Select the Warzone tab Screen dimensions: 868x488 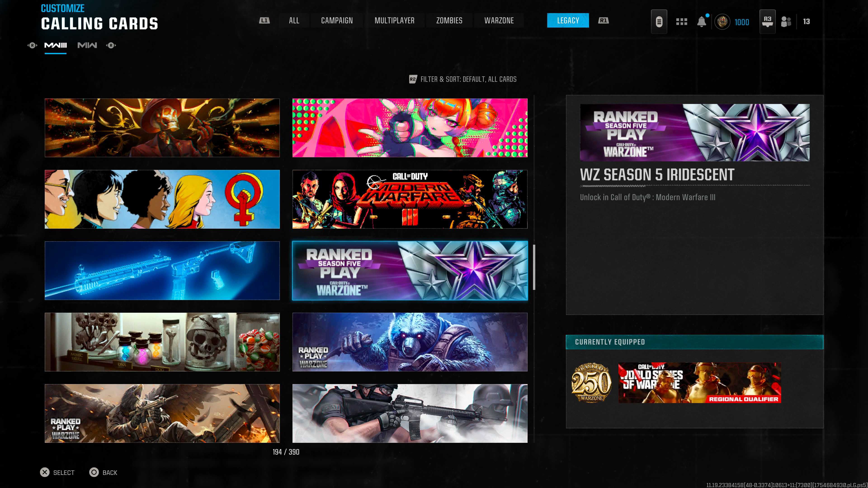pos(499,21)
